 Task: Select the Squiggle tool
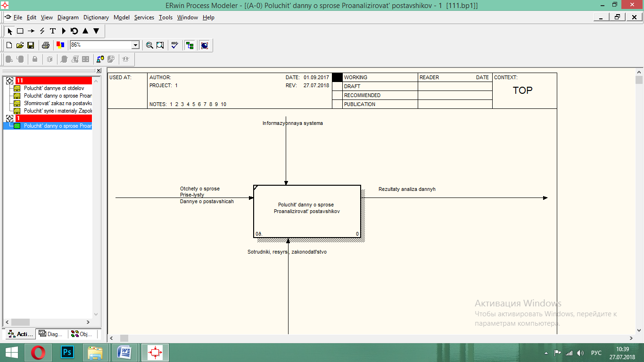42,31
